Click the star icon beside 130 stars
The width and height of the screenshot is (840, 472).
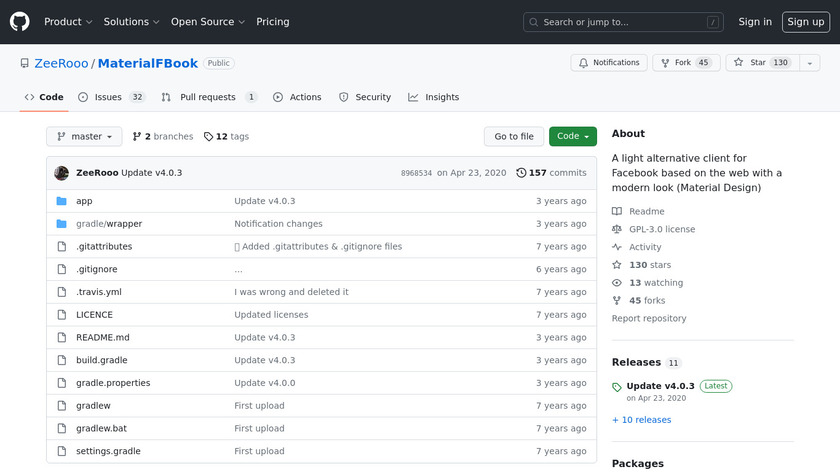point(617,265)
